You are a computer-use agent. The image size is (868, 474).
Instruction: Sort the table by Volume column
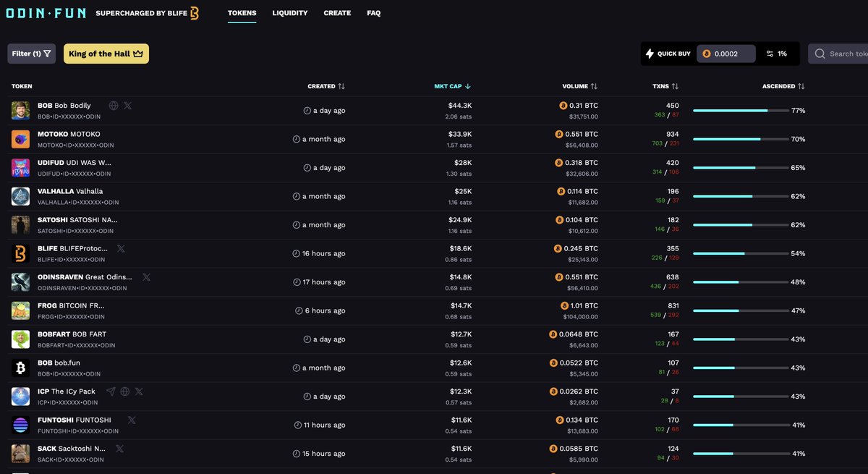[580, 86]
